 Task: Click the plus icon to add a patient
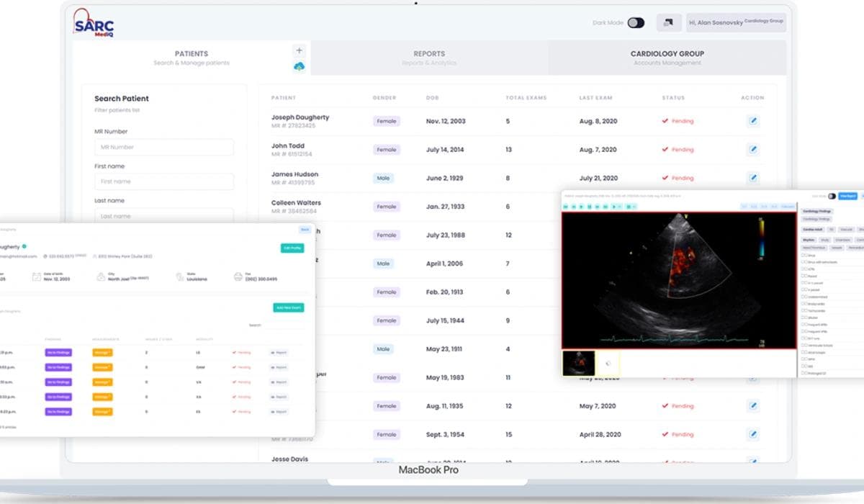300,50
